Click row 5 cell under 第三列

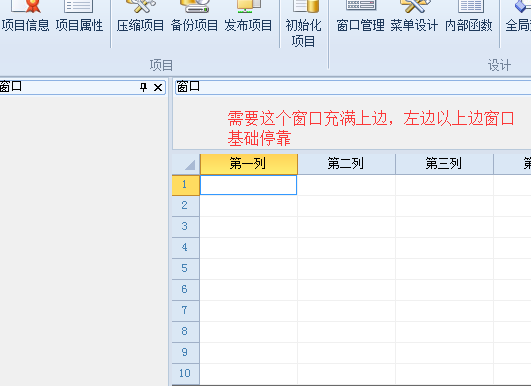[444, 269]
